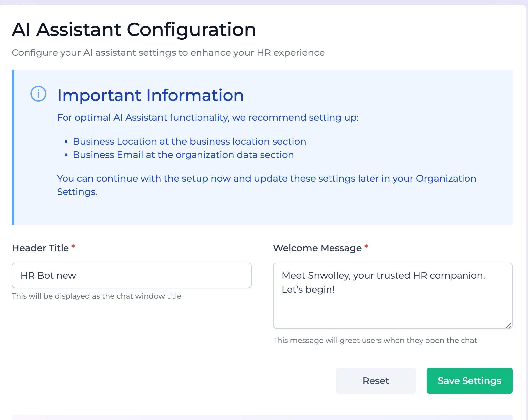Click the Important Information heading
The height and width of the screenshot is (420, 528).
coord(150,95)
